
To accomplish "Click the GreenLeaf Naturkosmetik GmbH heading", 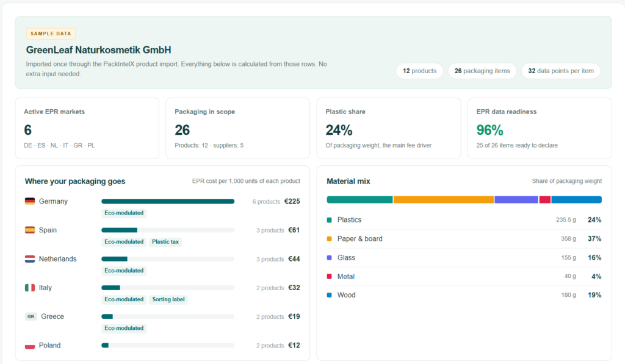I will (98, 50).
